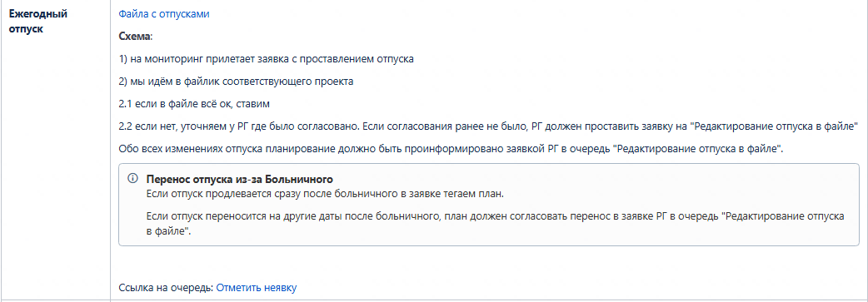Click step 1 about мониторинг заявка
The width and height of the screenshot is (868, 302).
(267, 59)
